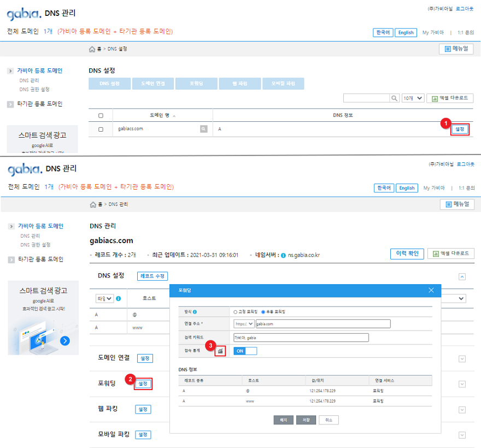This screenshot has height=448, width=481.
Task: Click 설정 next to 모바일 파킹
Action: [143, 435]
